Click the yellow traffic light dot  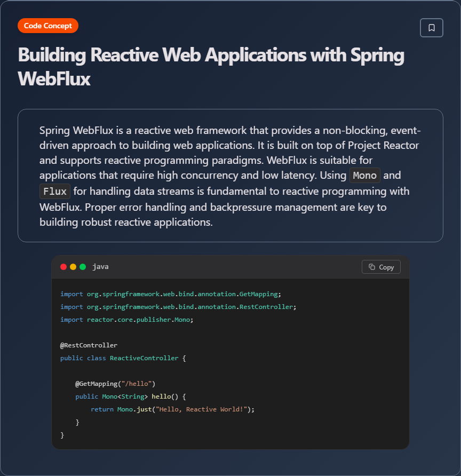[x=73, y=266]
